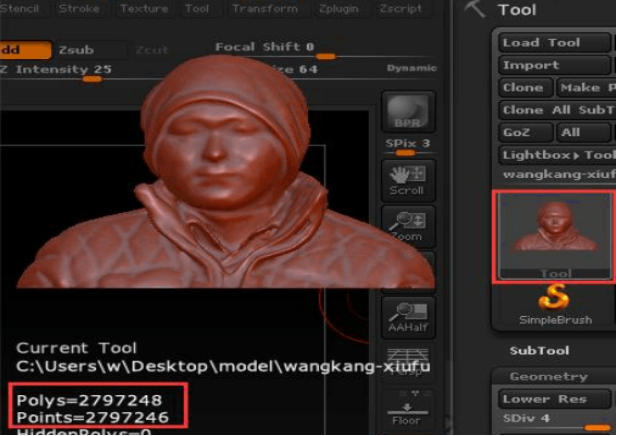Viewport: 617px width, 436px height.
Task: Select the red bust tool thumbnail
Action: tap(554, 236)
